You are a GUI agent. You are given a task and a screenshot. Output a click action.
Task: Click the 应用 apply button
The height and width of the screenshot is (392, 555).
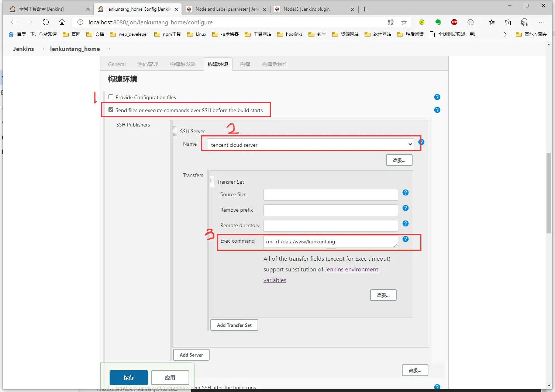pos(170,377)
